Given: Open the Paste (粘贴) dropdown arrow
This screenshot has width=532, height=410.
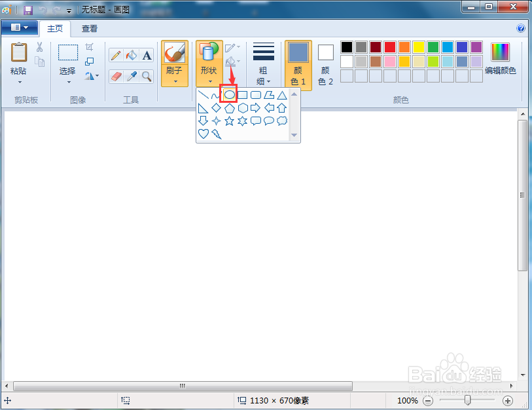Looking at the screenshot, I should click(x=20, y=83).
